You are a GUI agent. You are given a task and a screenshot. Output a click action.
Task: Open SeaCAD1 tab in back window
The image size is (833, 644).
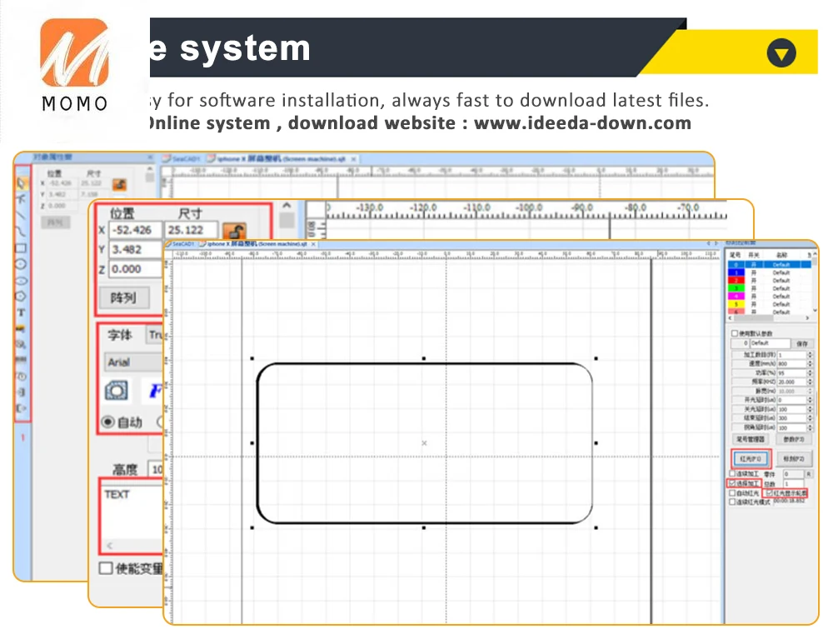click(x=182, y=158)
